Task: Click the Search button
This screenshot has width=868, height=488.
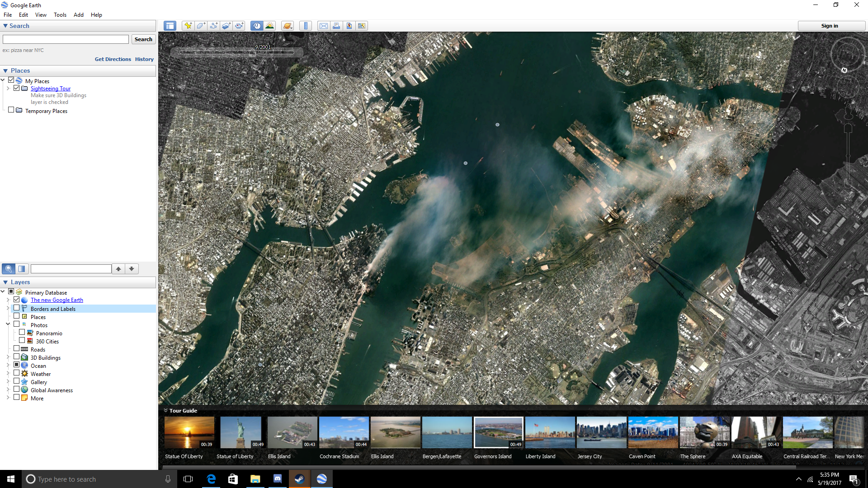Action: coord(143,40)
